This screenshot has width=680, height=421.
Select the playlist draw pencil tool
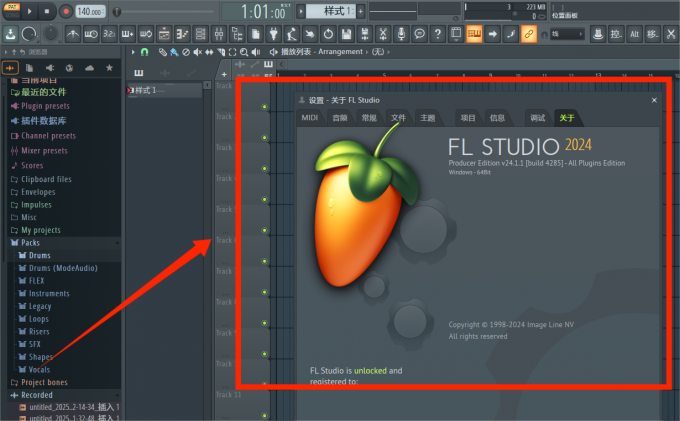coord(162,52)
